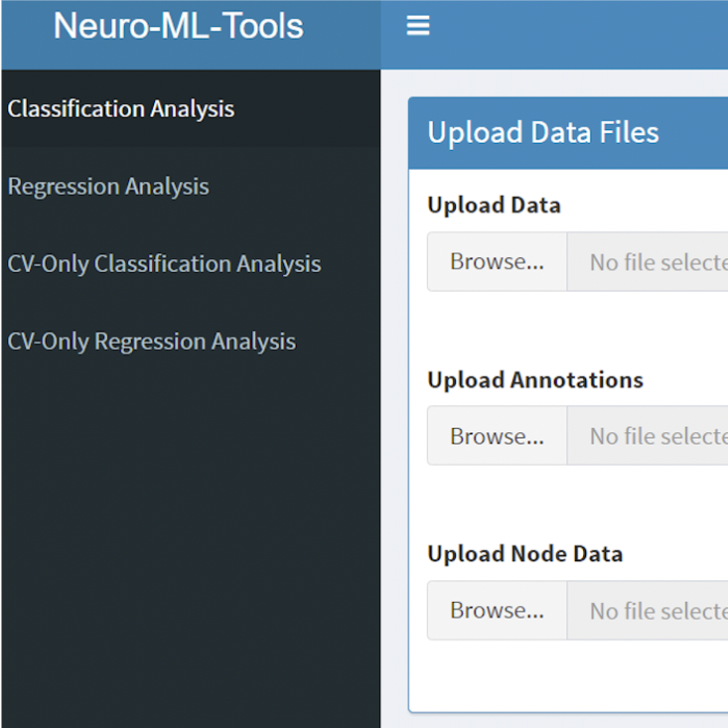The width and height of the screenshot is (728, 728).
Task: Toggle the sidebar with the hamburger icon
Action: coord(418,27)
